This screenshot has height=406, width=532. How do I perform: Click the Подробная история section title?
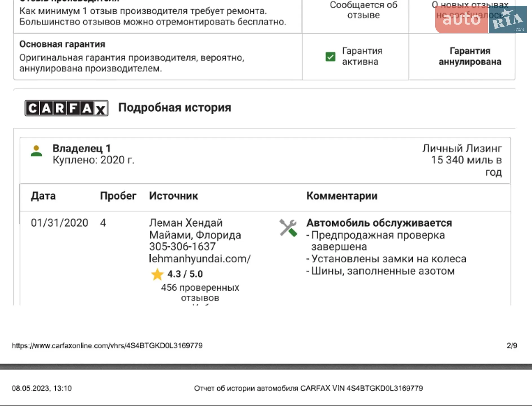click(x=175, y=108)
